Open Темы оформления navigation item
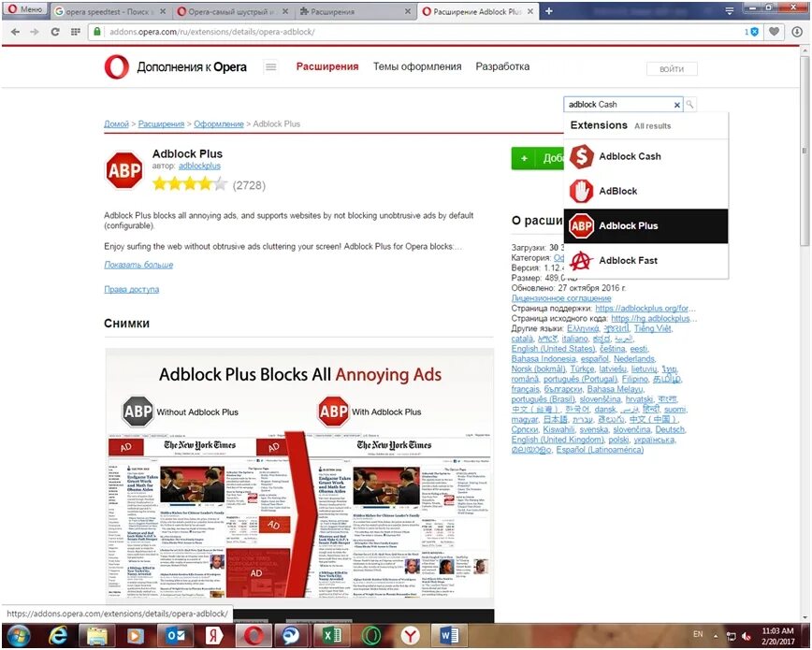The width and height of the screenshot is (812, 650). pos(417,66)
